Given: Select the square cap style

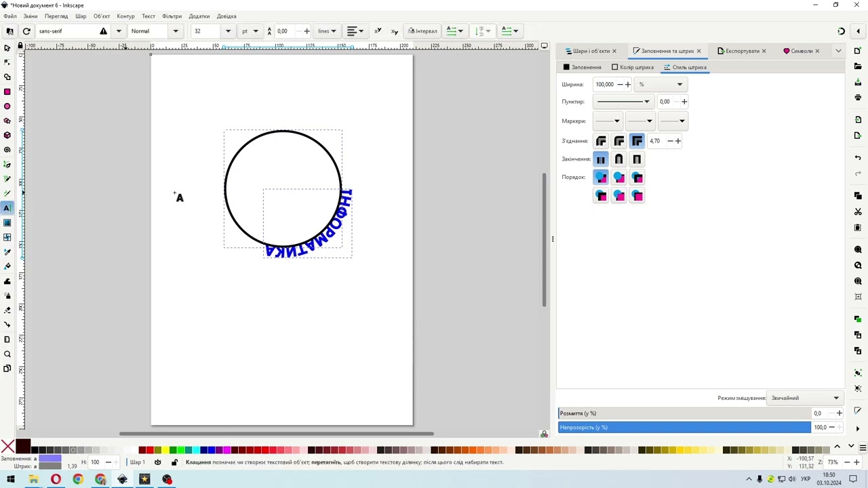Looking at the screenshot, I should point(637,159).
